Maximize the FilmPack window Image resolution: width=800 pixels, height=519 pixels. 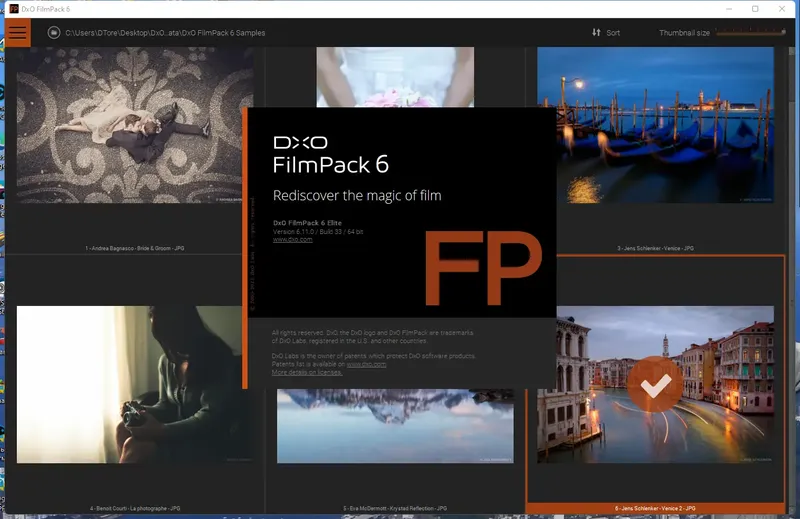pos(755,9)
